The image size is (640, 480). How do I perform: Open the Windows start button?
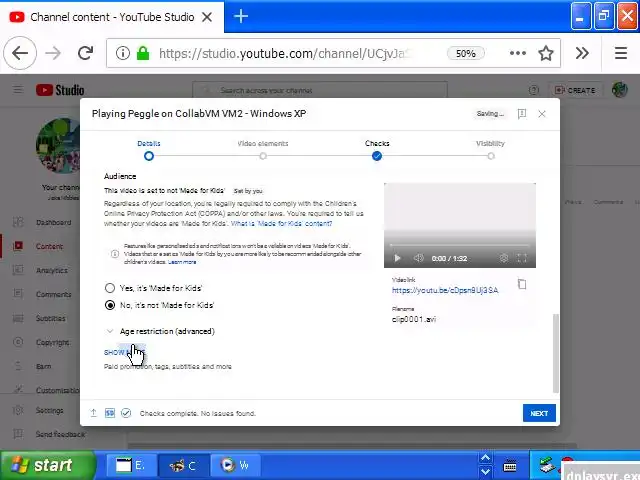click(47, 465)
